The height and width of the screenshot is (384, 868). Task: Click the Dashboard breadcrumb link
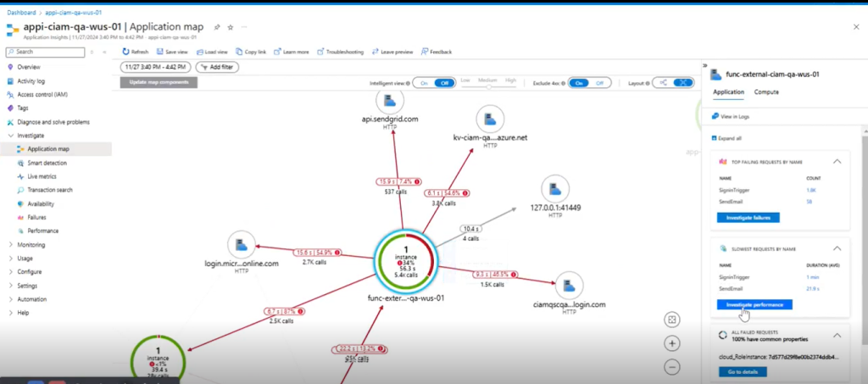[21, 12]
